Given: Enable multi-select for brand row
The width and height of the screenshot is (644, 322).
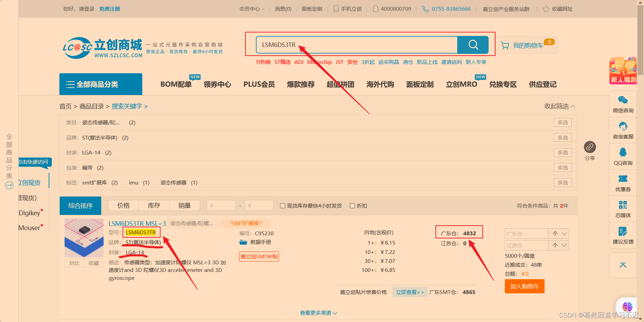Looking at the screenshot, I should 563,138.
